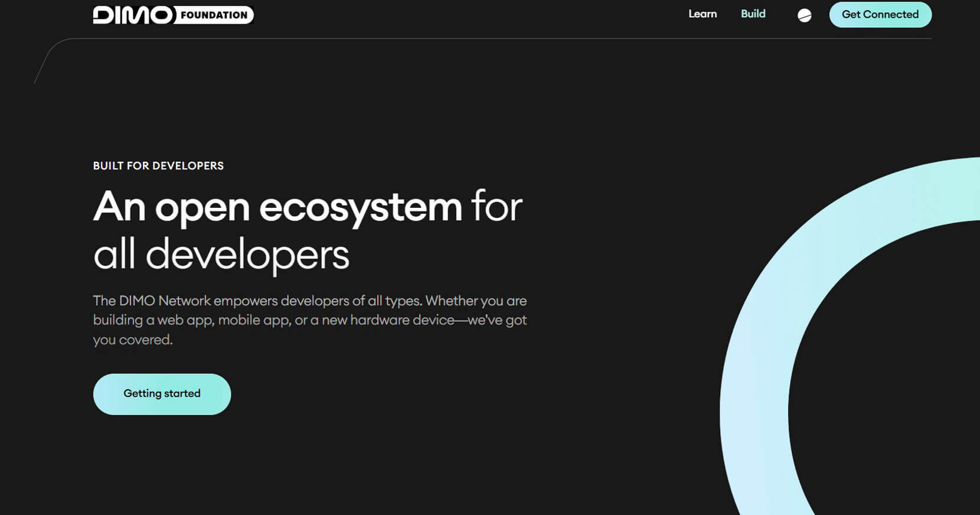This screenshot has height=515, width=980.
Task: Click the FOUNDATION badge beside the logo
Action: coord(214,15)
